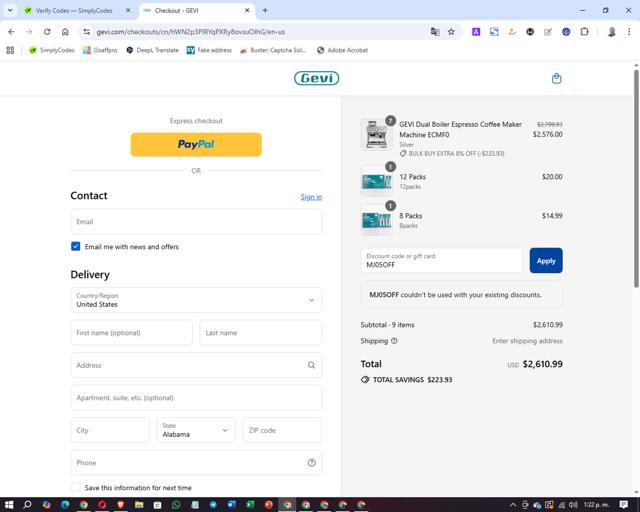The height and width of the screenshot is (512, 640).
Task: Click the ZIP code field
Action: click(x=282, y=430)
